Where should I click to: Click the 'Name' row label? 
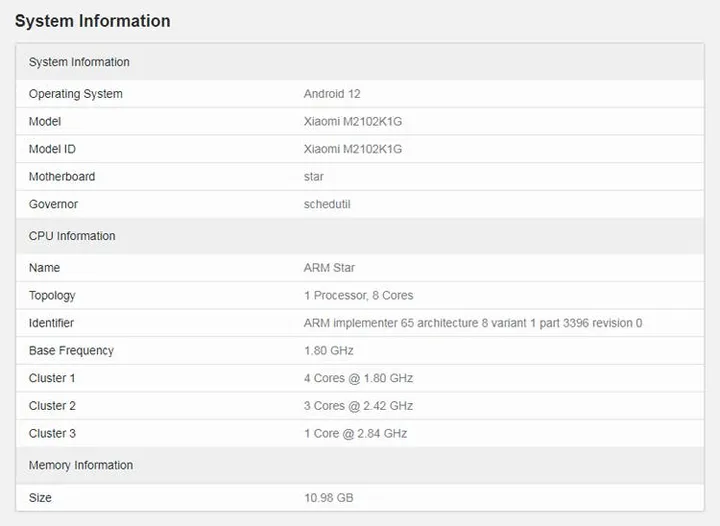click(x=45, y=268)
